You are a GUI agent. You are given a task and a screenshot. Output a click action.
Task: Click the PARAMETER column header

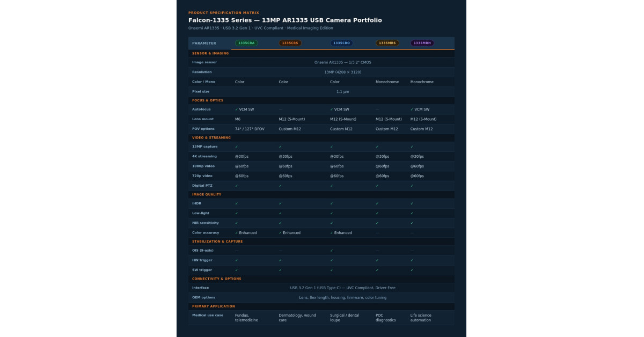point(204,43)
